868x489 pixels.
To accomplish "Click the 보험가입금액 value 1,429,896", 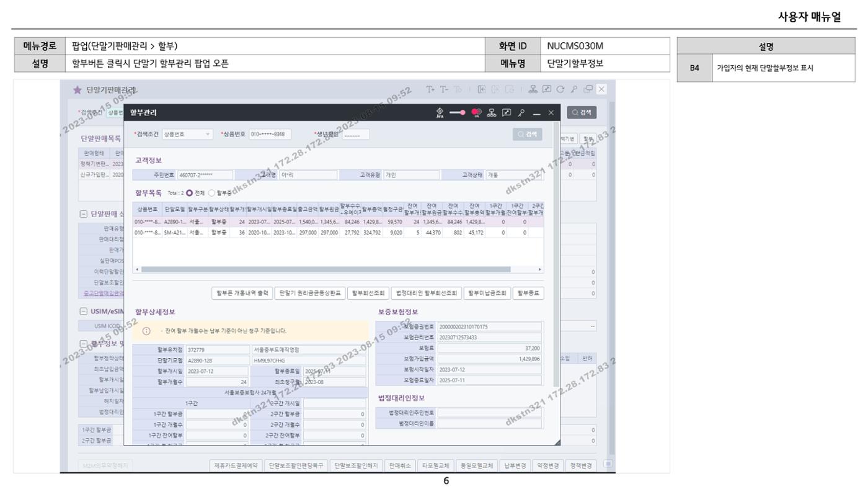I will pos(489,359).
